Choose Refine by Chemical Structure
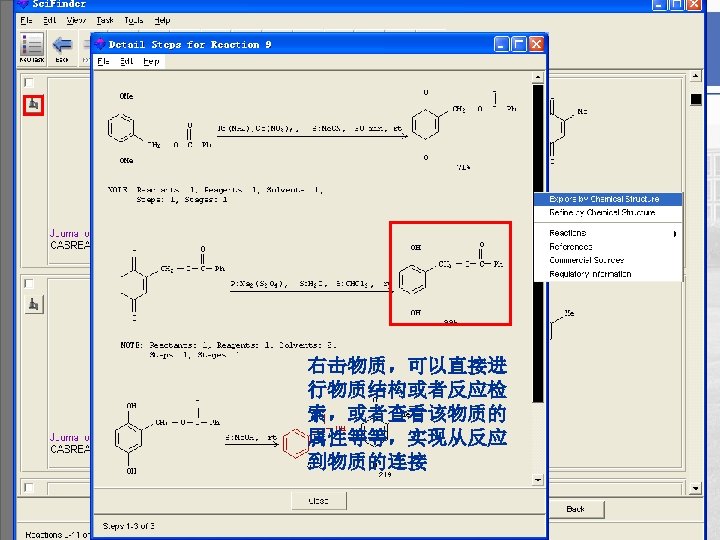The height and width of the screenshot is (540, 720). 608,213
